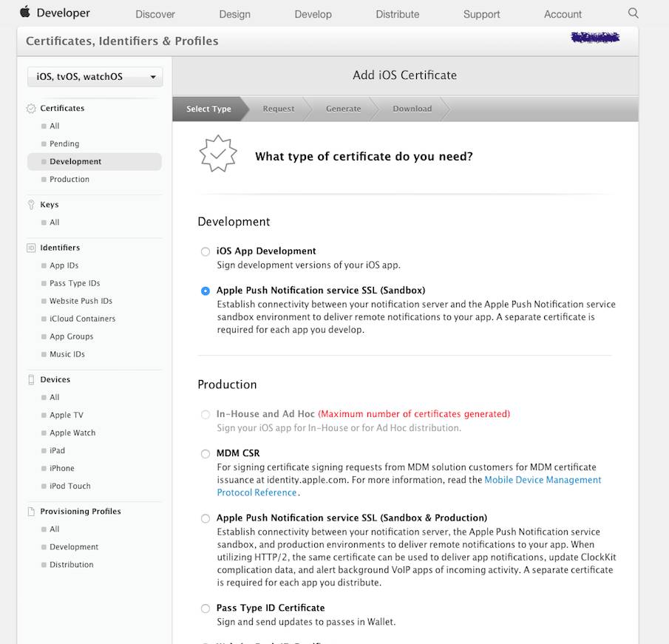Select Distribution under Provisioning Profiles
The image size is (669, 644).
[72, 565]
